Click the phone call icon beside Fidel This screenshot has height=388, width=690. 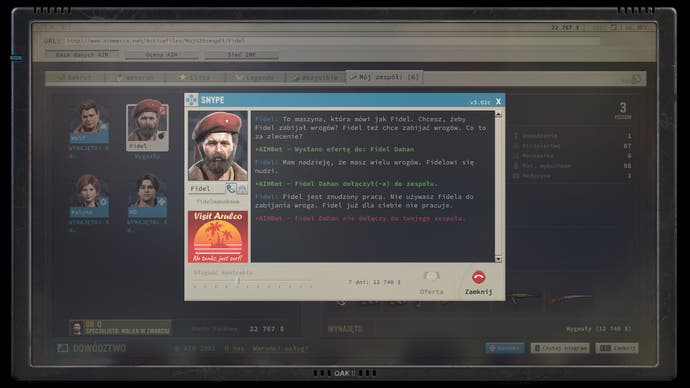231,189
